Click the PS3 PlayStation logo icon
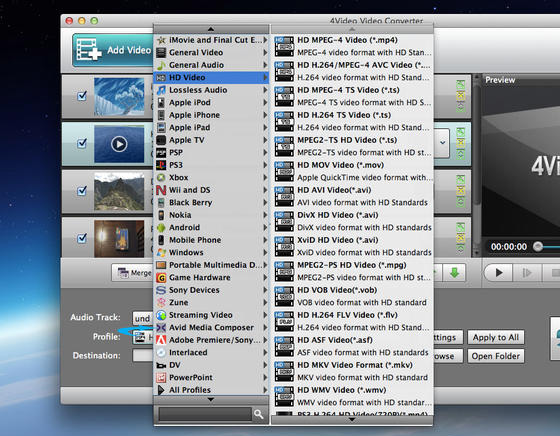The height and width of the screenshot is (436, 560). click(161, 165)
